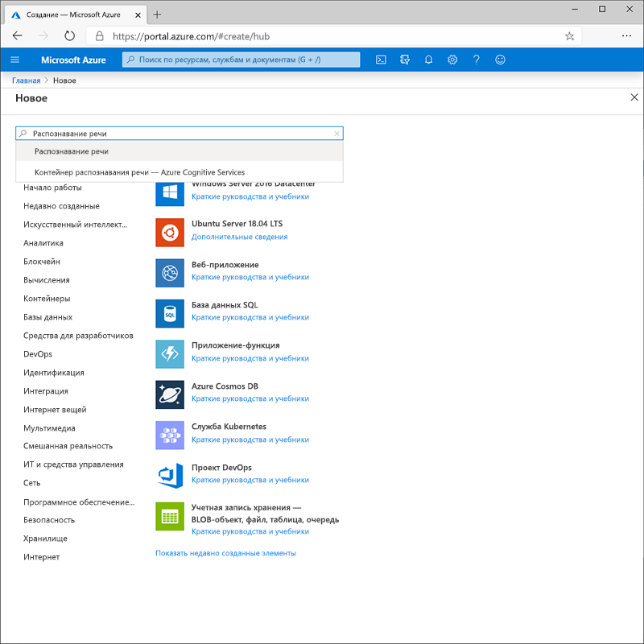Click Показать недавно созданные элементы link
This screenshot has height=644, width=644.
[225, 553]
